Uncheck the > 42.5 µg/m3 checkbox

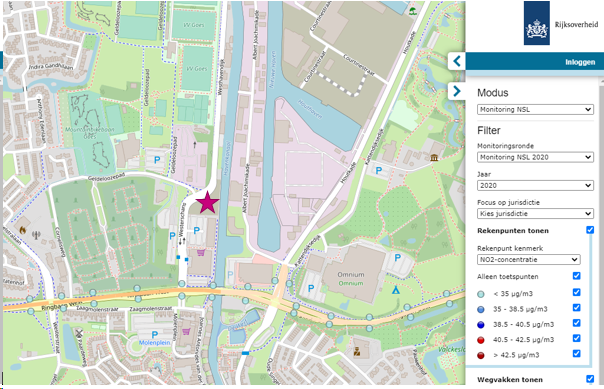click(576, 353)
